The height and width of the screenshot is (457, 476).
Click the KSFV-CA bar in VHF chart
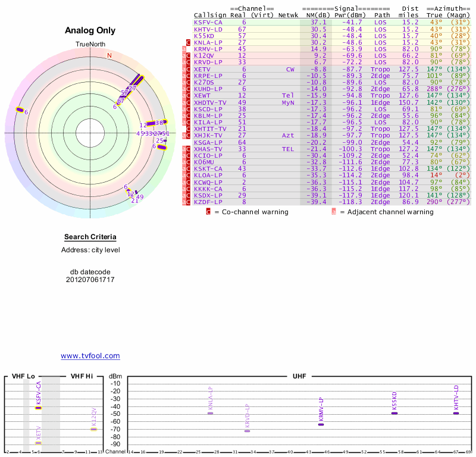click(38, 408)
